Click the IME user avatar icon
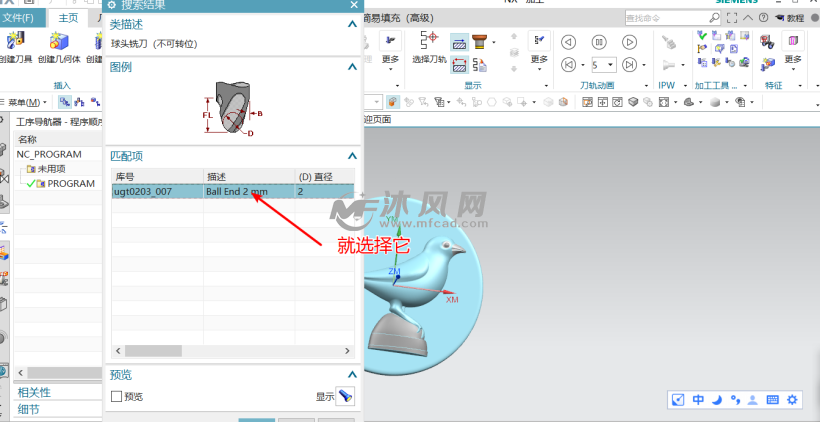This screenshot has width=820, height=422. click(x=753, y=400)
